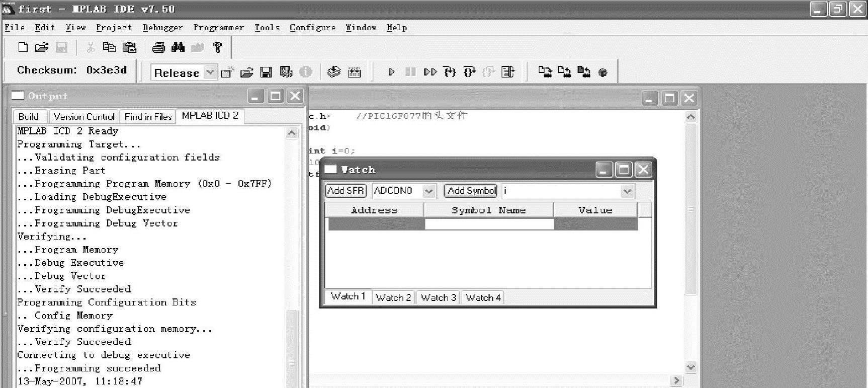Step Over with the debug toolbar icon

click(x=469, y=72)
